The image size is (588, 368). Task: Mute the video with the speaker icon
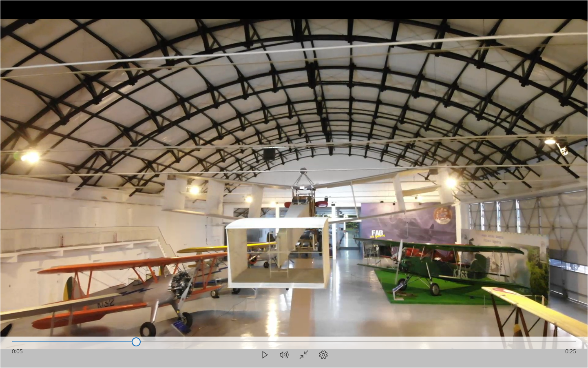pyautogui.click(x=284, y=355)
